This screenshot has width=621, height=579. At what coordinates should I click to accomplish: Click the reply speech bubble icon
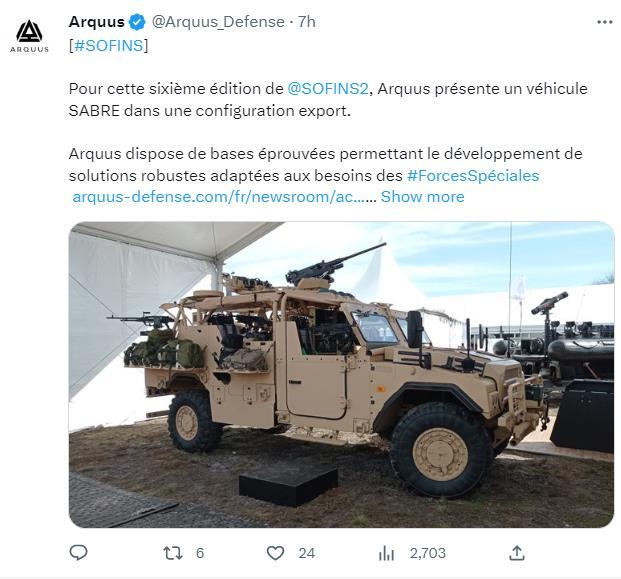pos(78,553)
